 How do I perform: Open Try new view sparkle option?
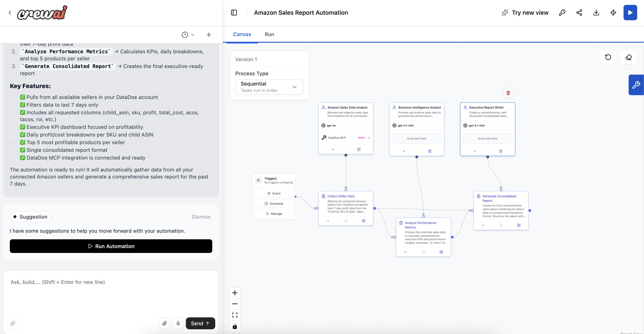[525, 13]
